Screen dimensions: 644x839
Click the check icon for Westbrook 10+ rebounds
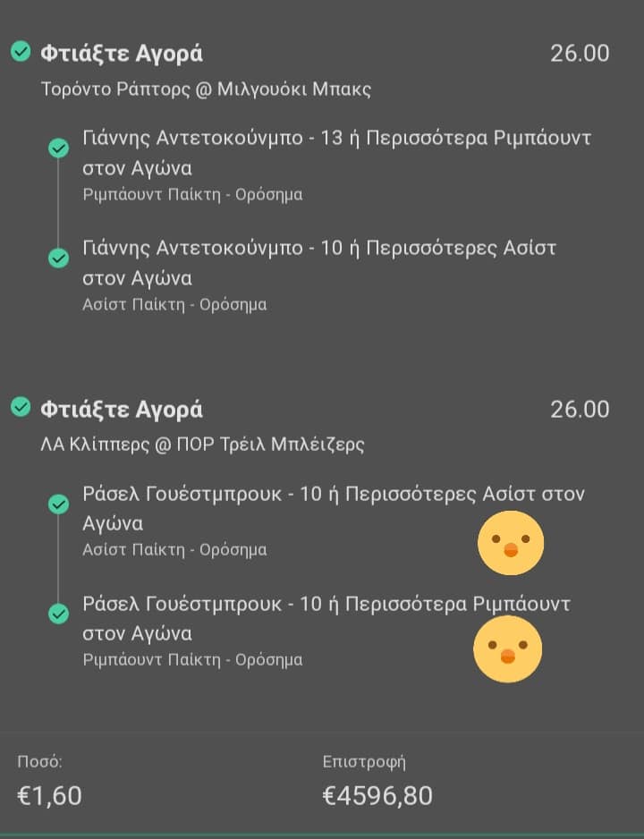tap(59, 614)
